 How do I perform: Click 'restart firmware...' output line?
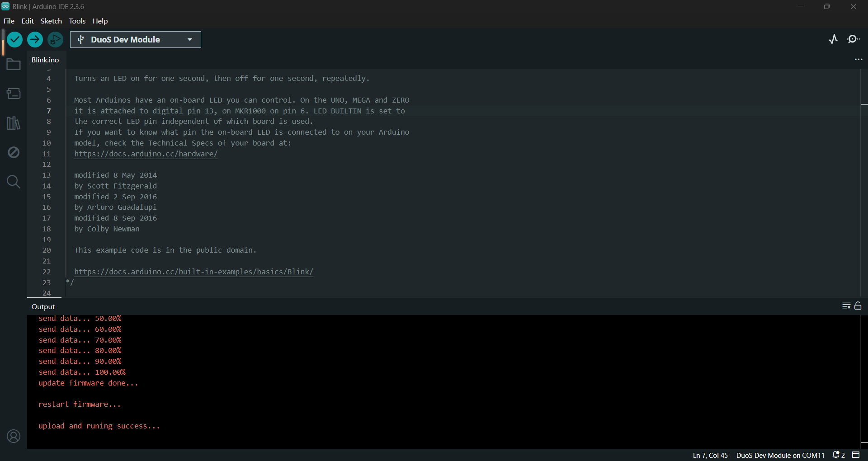point(80,404)
